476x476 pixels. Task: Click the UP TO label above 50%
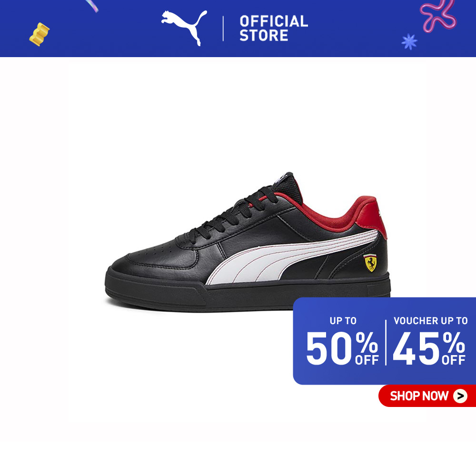click(343, 321)
